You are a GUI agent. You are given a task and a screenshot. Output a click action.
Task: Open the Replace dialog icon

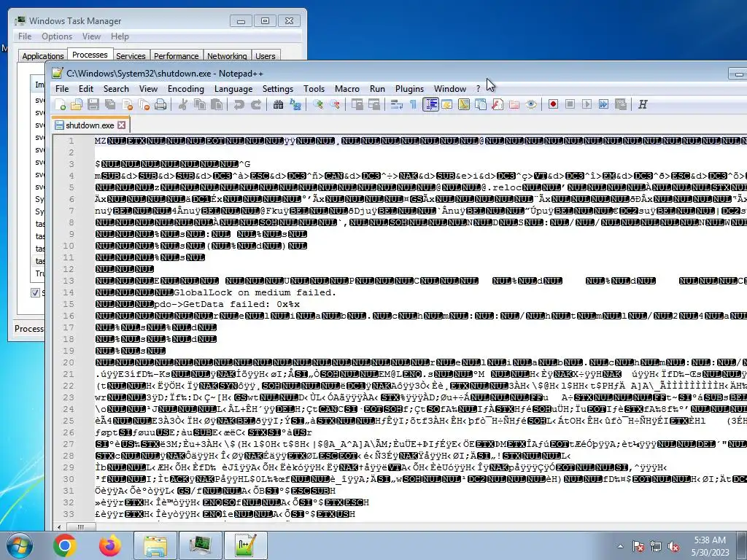pos(295,105)
